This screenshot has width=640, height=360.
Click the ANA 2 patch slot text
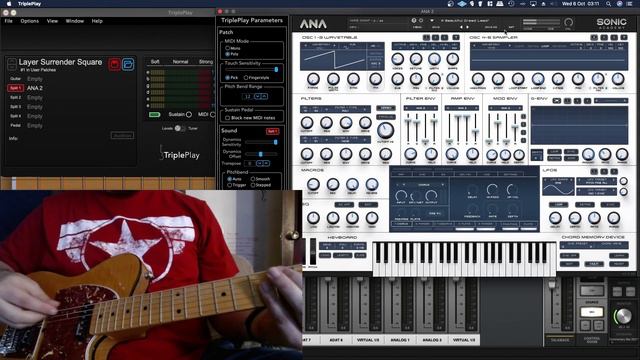pos(35,88)
